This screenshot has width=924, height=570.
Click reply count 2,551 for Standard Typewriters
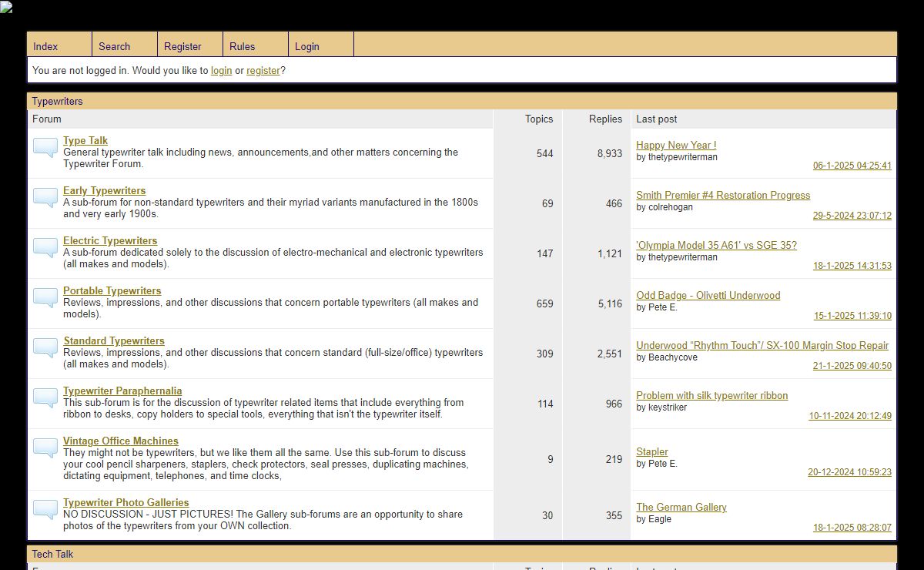pyautogui.click(x=610, y=354)
